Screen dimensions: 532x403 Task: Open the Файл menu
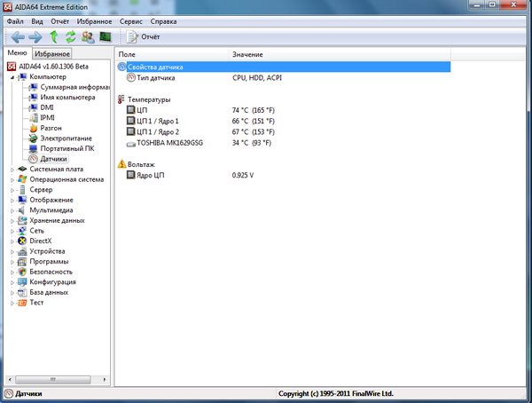[15, 21]
